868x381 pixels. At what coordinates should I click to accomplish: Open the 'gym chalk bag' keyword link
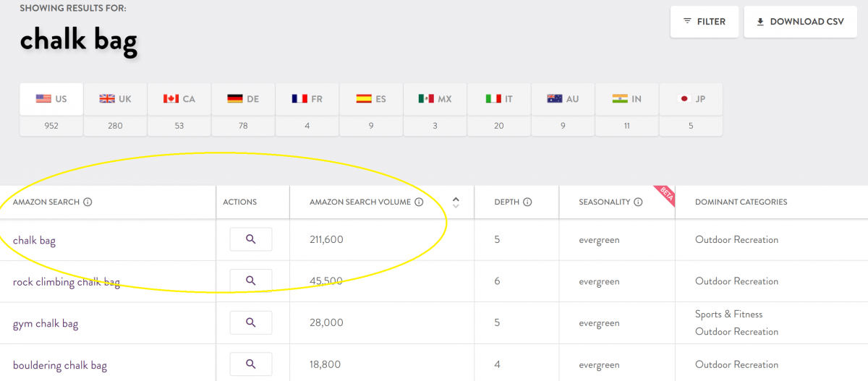46,323
